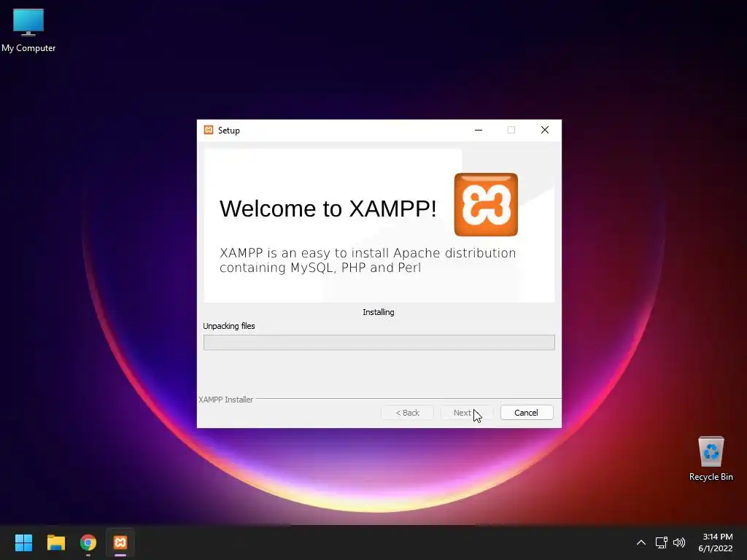Image resolution: width=747 pixels, height=560 pixels.
Task: Open the clock showing 3:14 PM
Action: (716, 542)
